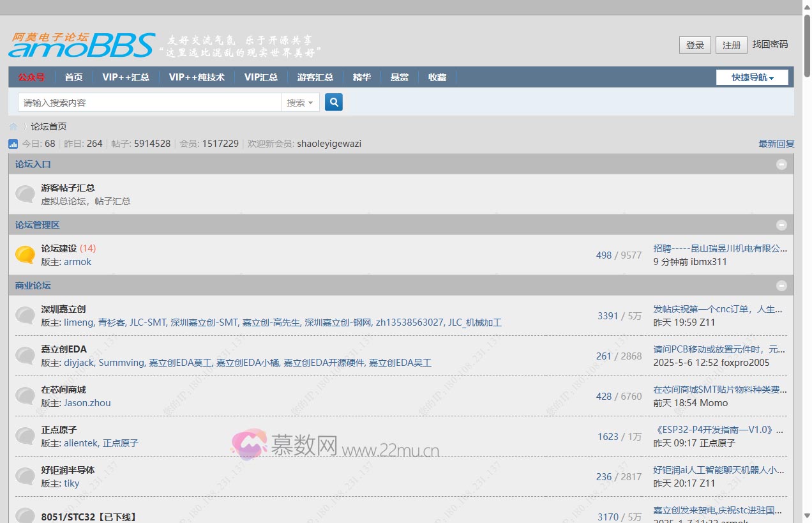This screenshot has width=812, height=523.
Task: Click the home icon in breadcrumb
Action: [x=13, y=126]
